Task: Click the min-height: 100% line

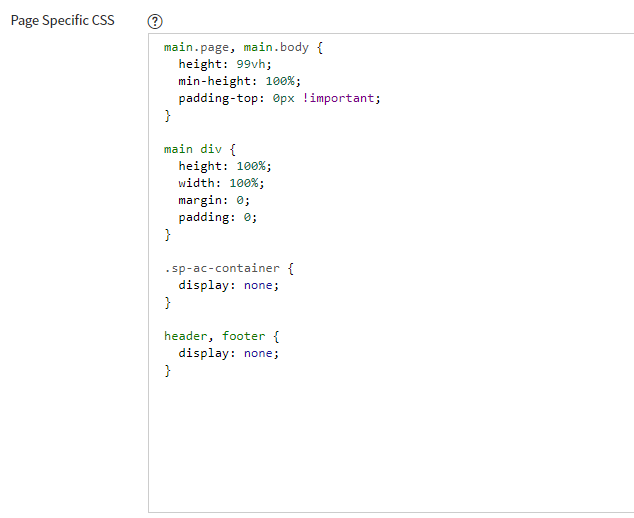Action: coord(239,81)
